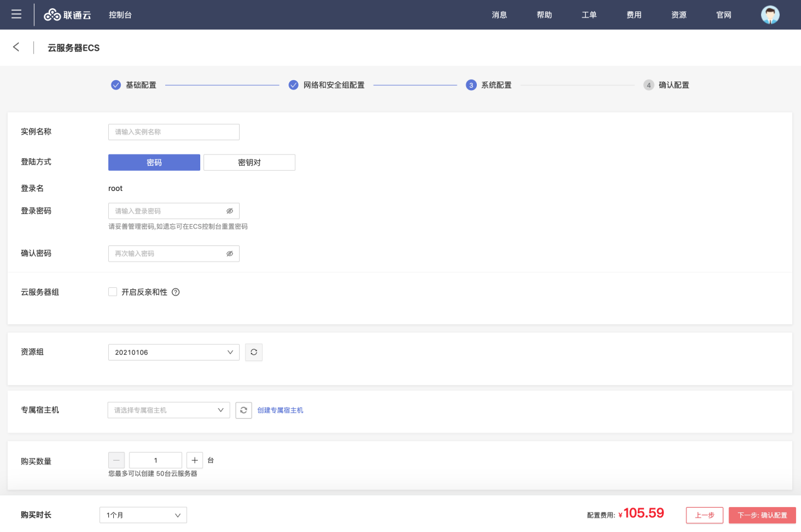Show password in 确认密码 field
Image resolution: width=801 pixels, height=532 pixels.
click(230, 253)
